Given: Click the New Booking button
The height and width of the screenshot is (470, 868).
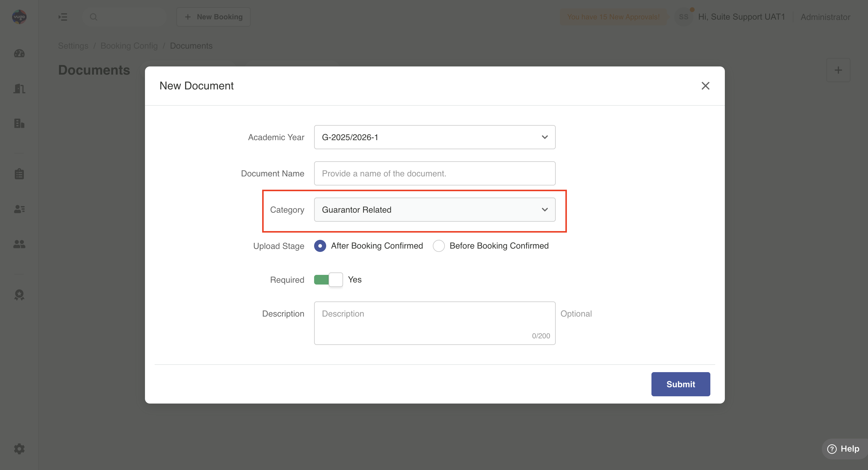Looking at the screenshot, I should [213, 17].
